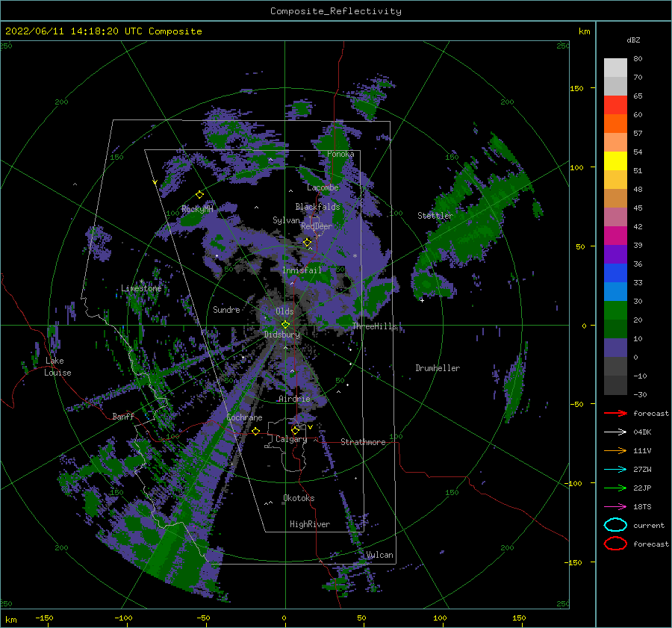Click the Lake Louise label
Image resolution: width=672 pixels, height=628 pixels.
(57, 367)
